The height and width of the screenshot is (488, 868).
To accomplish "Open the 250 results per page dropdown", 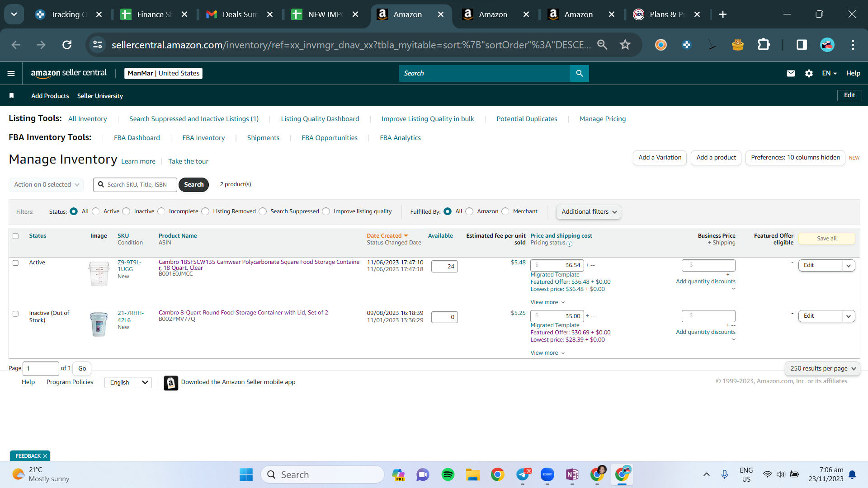I will [823, 369].
